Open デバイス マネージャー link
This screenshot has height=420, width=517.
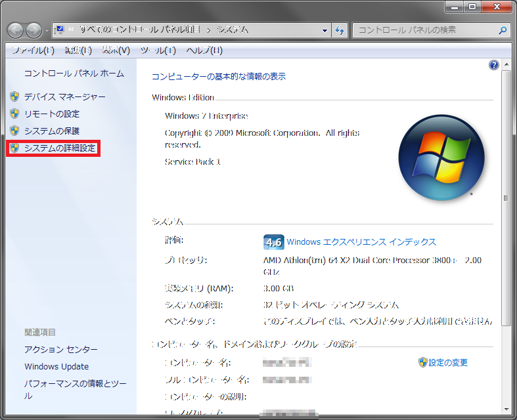65,97
